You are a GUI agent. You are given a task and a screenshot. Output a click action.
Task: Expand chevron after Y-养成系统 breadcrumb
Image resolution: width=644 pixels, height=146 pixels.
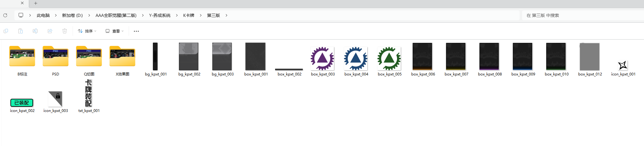(176, 15)
